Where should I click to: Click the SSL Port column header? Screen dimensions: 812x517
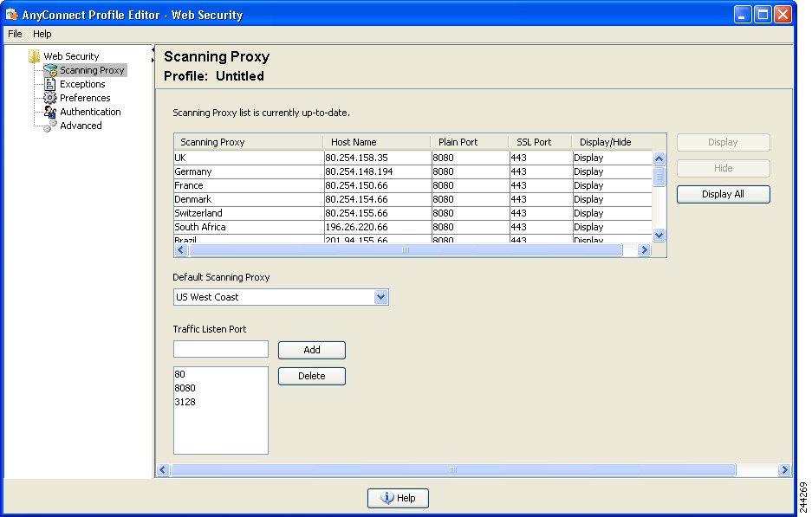coord(540,142)
